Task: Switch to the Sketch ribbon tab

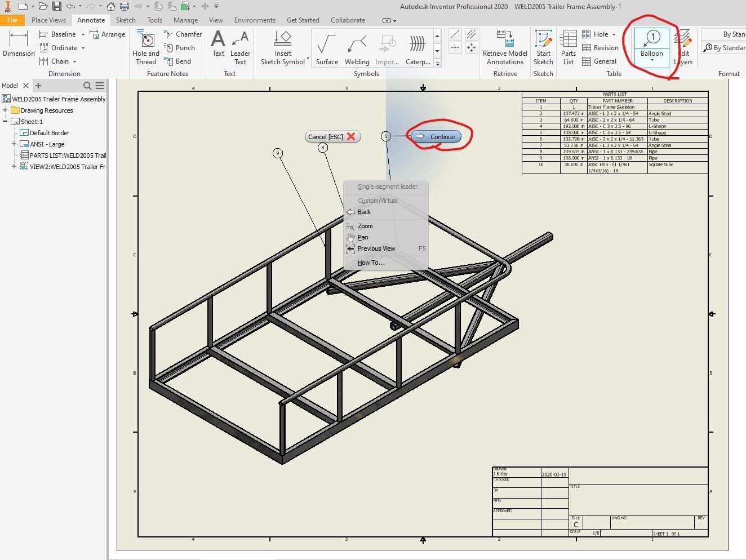Action: (x=125, y=20)
